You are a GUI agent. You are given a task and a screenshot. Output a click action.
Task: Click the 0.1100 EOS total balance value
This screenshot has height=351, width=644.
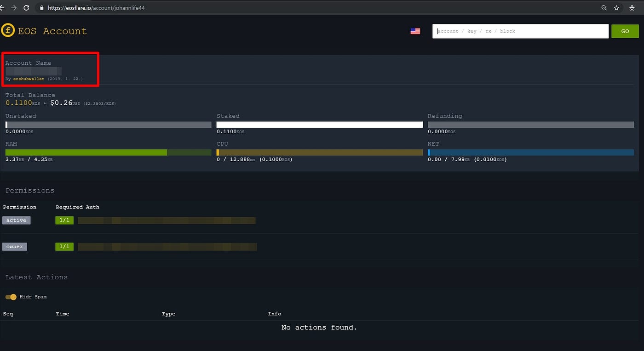point(23,103)
